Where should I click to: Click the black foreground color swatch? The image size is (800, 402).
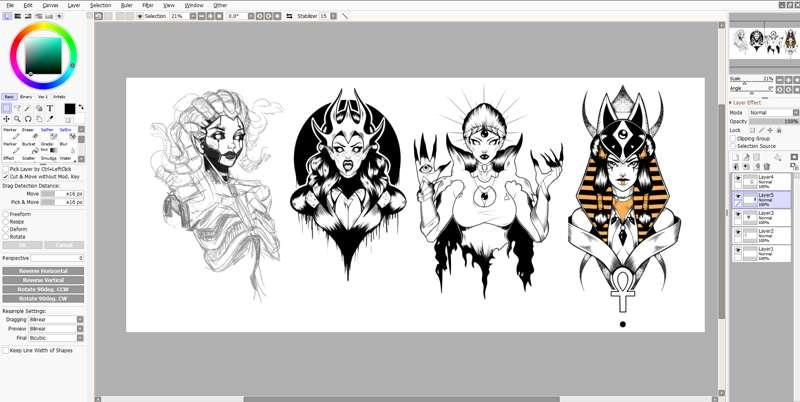(x=70, y=109)
